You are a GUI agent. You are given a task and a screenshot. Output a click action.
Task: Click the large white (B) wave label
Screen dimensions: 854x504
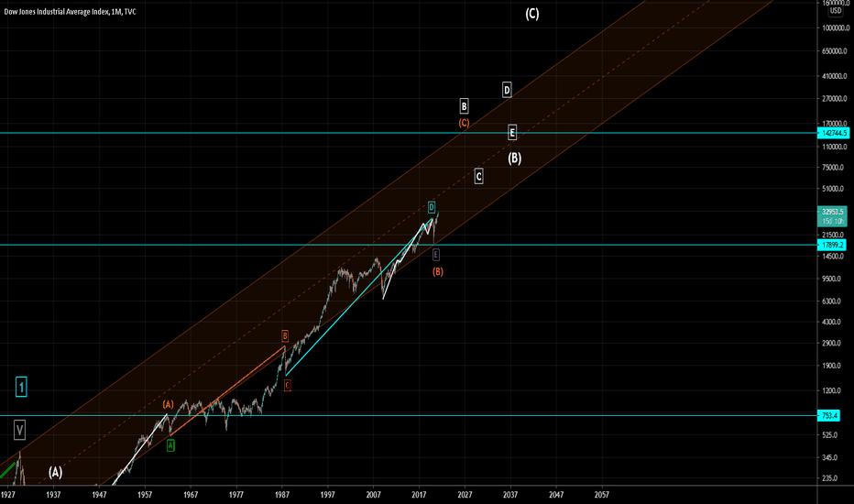click(x=515, y=159)
